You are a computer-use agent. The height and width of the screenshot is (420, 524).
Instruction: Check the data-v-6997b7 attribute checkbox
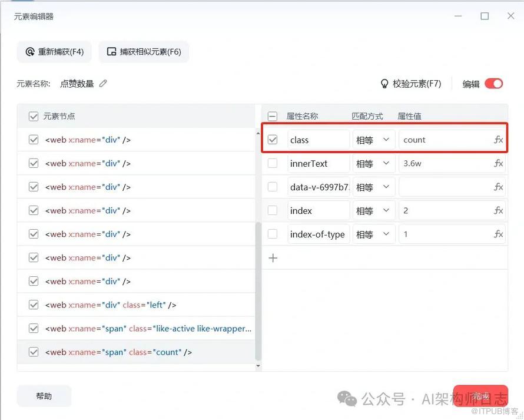click(273, 187)
